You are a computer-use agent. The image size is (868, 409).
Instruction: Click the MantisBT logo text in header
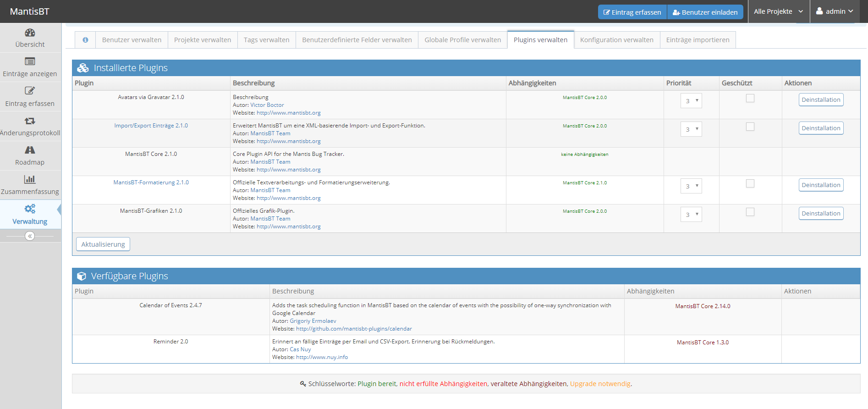[30, 11]
